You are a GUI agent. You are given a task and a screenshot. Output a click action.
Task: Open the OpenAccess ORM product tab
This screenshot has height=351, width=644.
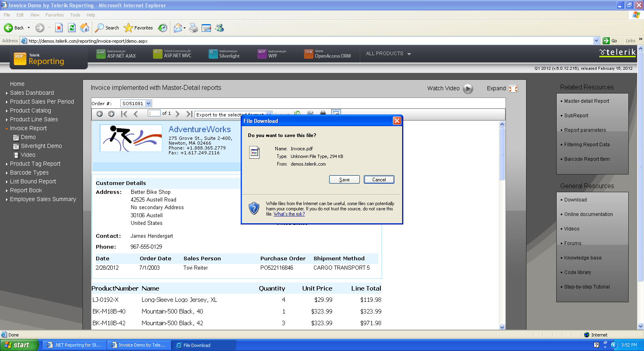[x=328, y=54]
